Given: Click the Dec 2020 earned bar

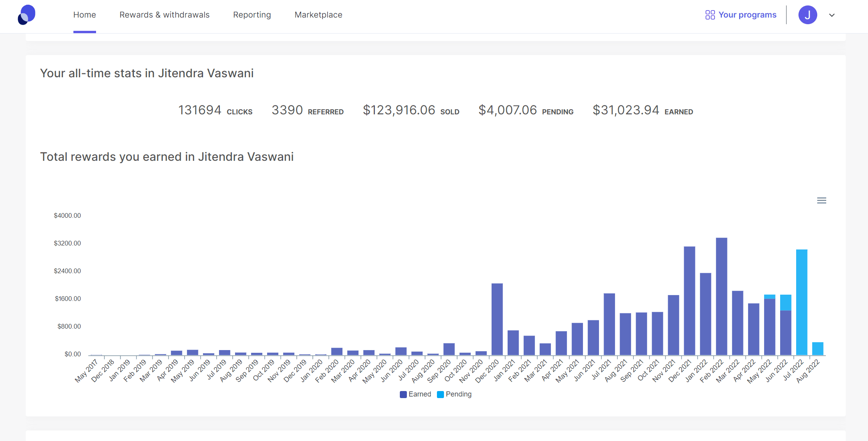Looking at the screenshot, I should pos(497,319).
